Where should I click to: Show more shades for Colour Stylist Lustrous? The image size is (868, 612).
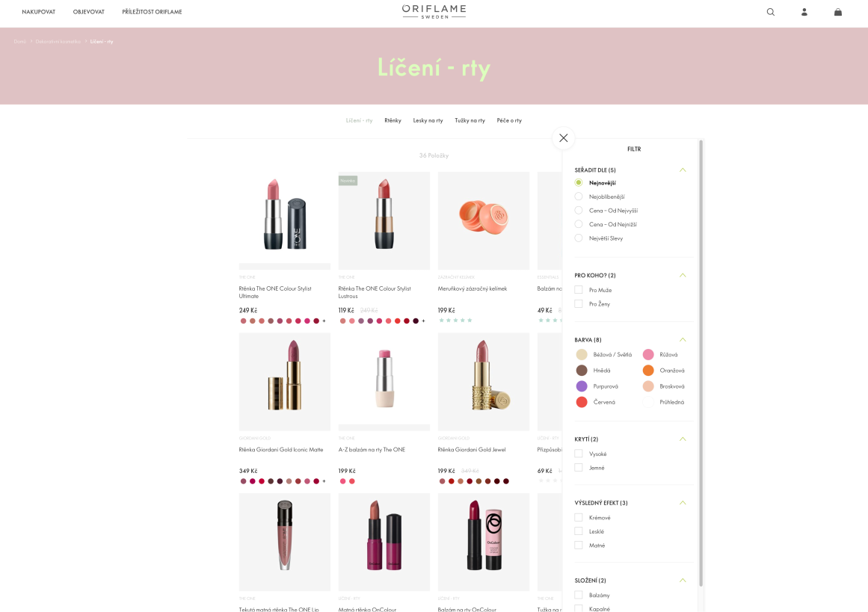tap(423, 321)
